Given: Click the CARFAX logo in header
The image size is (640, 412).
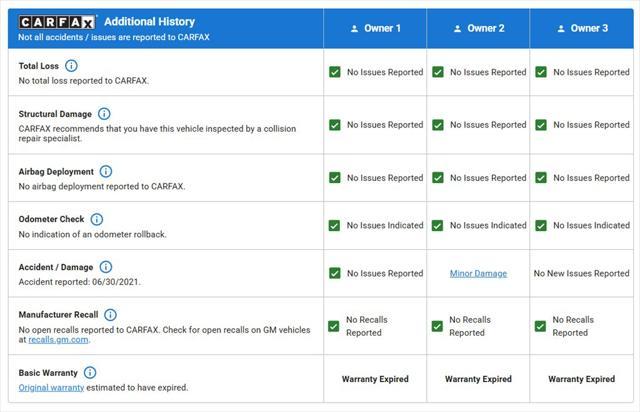Looking at the screenshot, I should [x=57, y=22].
